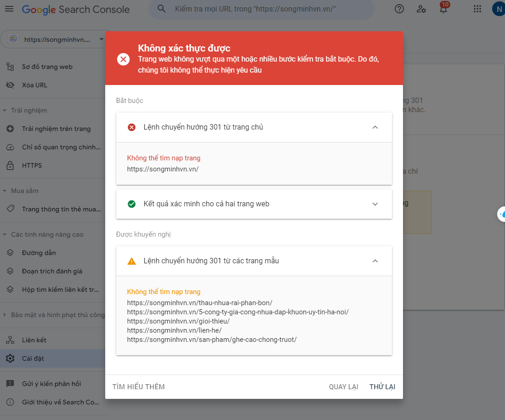This screenshot has width=505, height=420.
Task: Click the tag icon for Trang thông tin thẻ
Action: pos(10,209)
